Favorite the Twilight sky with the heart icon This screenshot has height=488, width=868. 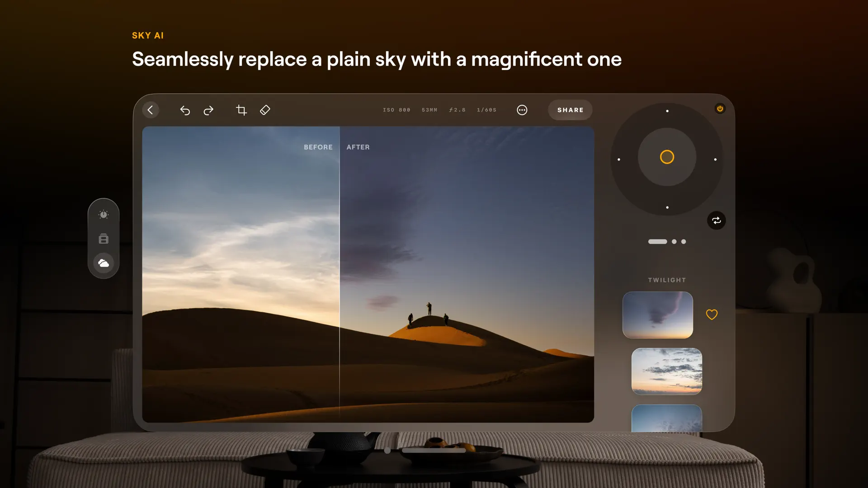point(712,314)
